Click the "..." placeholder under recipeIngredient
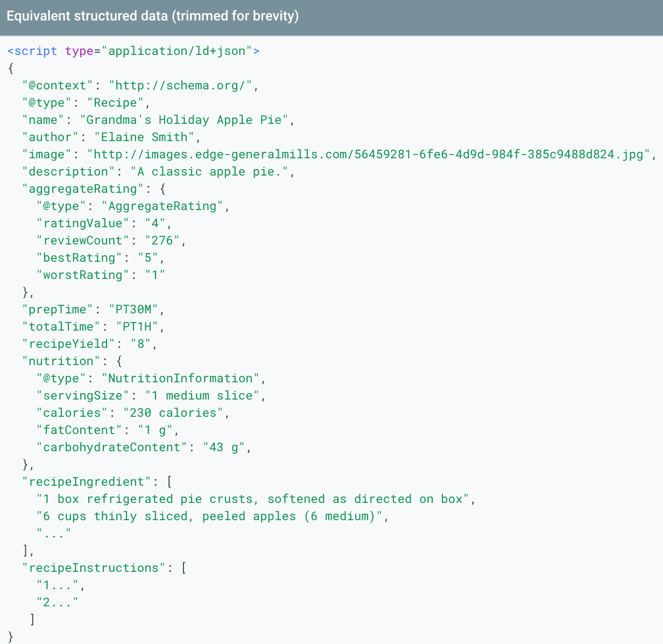 click(x=54, y=534)
